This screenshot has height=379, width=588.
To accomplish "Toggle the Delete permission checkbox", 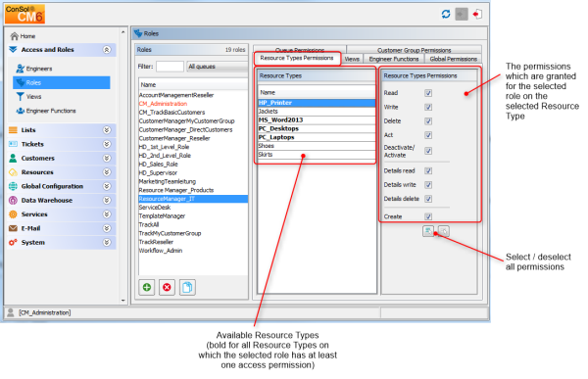I will 428,121.
